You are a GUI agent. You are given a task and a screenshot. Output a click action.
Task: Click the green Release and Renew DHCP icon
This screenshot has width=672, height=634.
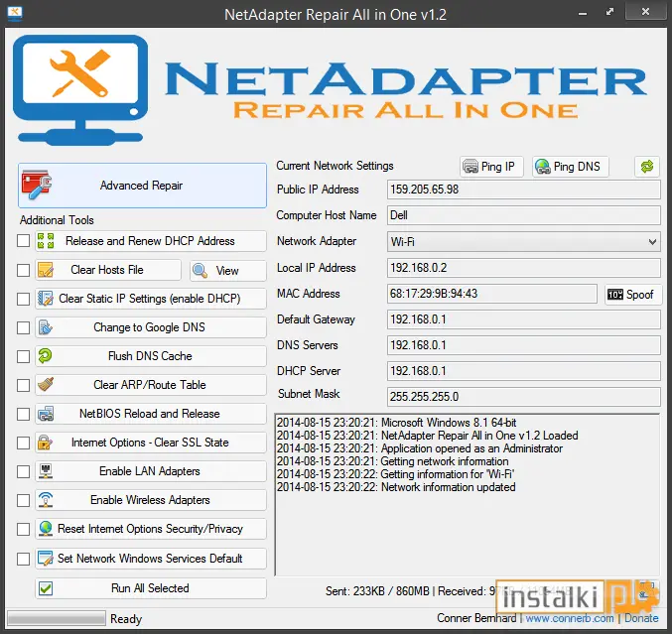click(46, 241)
